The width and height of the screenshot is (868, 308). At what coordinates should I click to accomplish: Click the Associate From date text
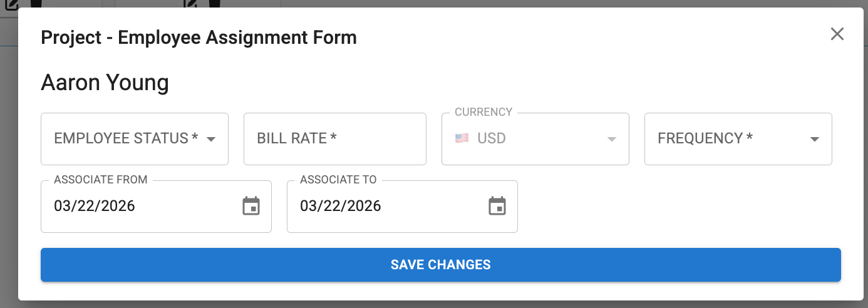coord(95,206)
